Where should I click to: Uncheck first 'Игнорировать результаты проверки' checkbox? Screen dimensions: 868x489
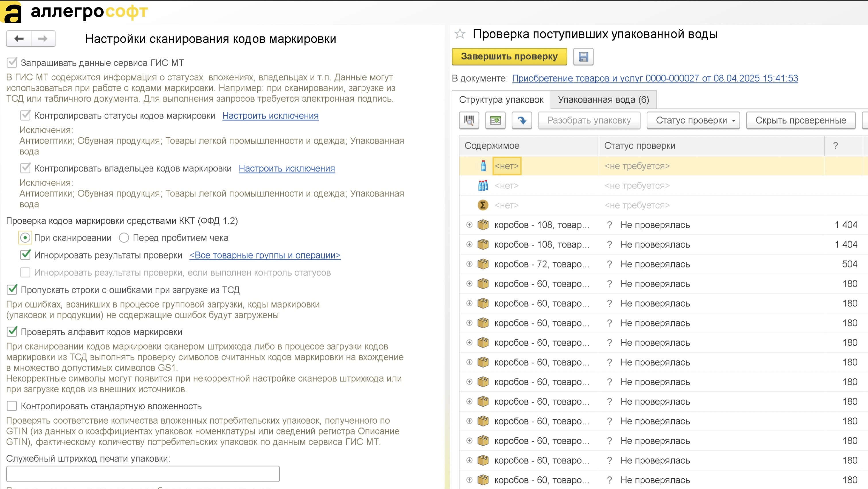pyautogui.click(x=25, y=255)
